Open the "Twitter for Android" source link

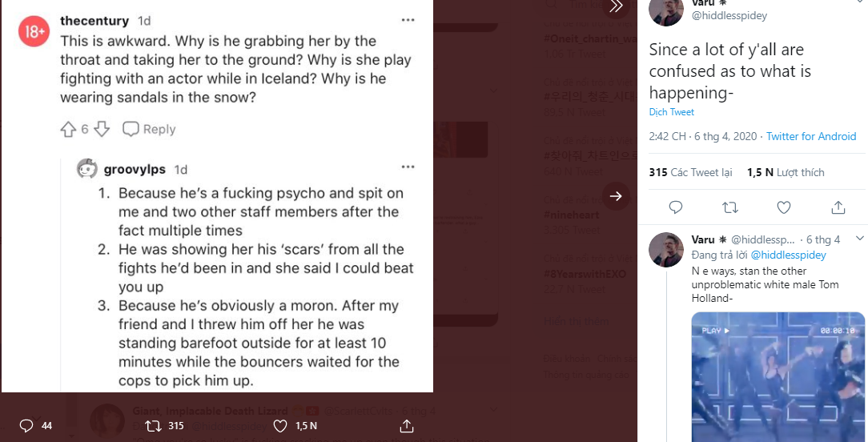811,136
